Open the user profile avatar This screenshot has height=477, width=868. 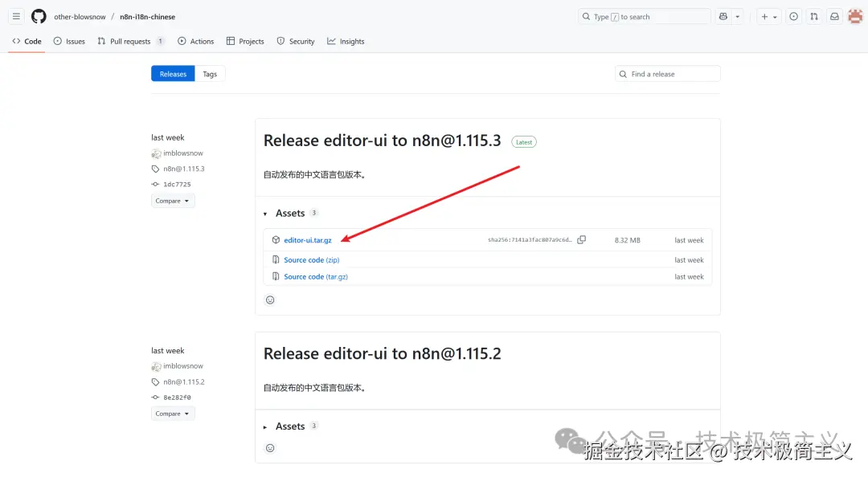click(x=855, y=17)
